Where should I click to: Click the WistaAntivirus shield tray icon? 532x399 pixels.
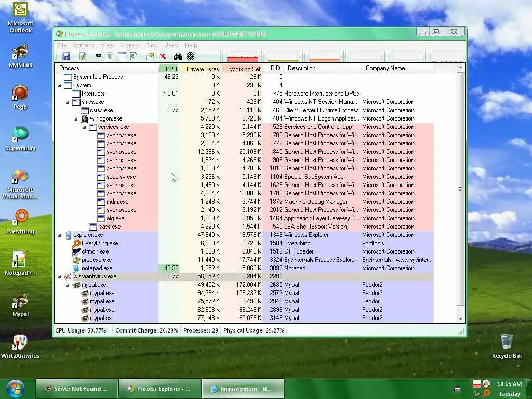click(x=486, y=384)
